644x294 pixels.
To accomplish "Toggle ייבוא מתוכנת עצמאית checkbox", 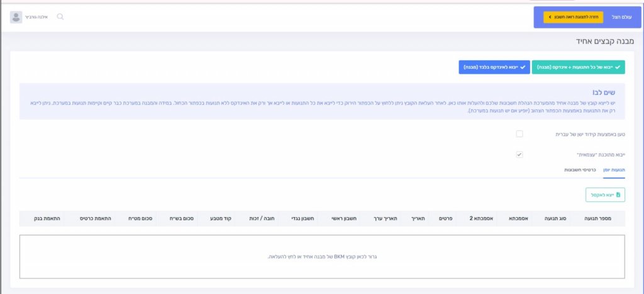I will (x=519, y=154).
